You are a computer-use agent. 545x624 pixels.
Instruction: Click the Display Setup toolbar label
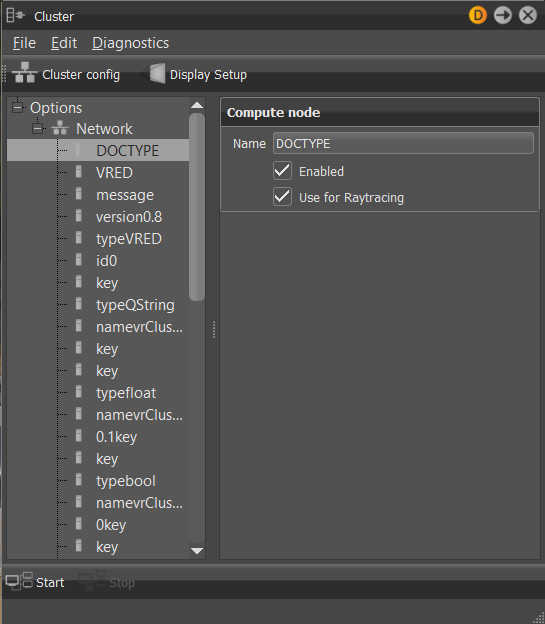click(208, 75)
